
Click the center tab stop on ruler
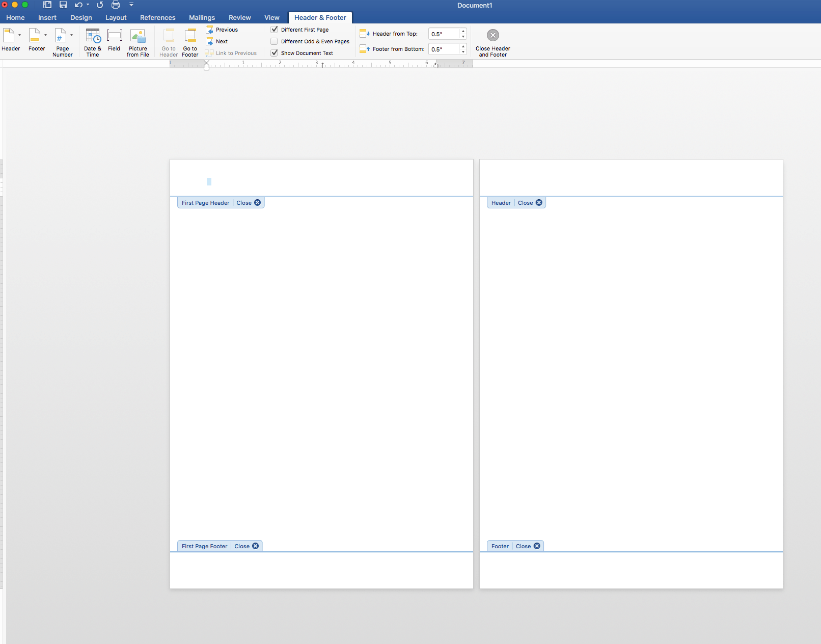pyautogui.click(x=322, y=65)
